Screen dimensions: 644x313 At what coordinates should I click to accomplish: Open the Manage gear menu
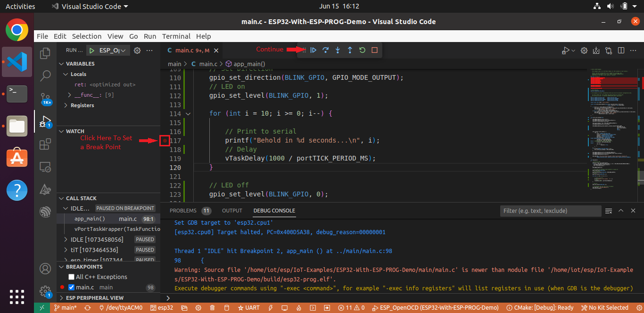[45, 291]
